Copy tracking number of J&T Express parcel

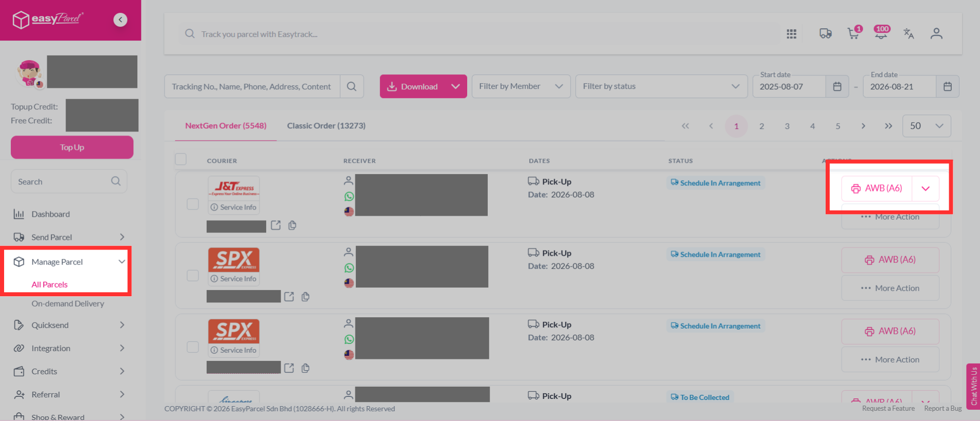pyautogui.click(x=292, y=225)
